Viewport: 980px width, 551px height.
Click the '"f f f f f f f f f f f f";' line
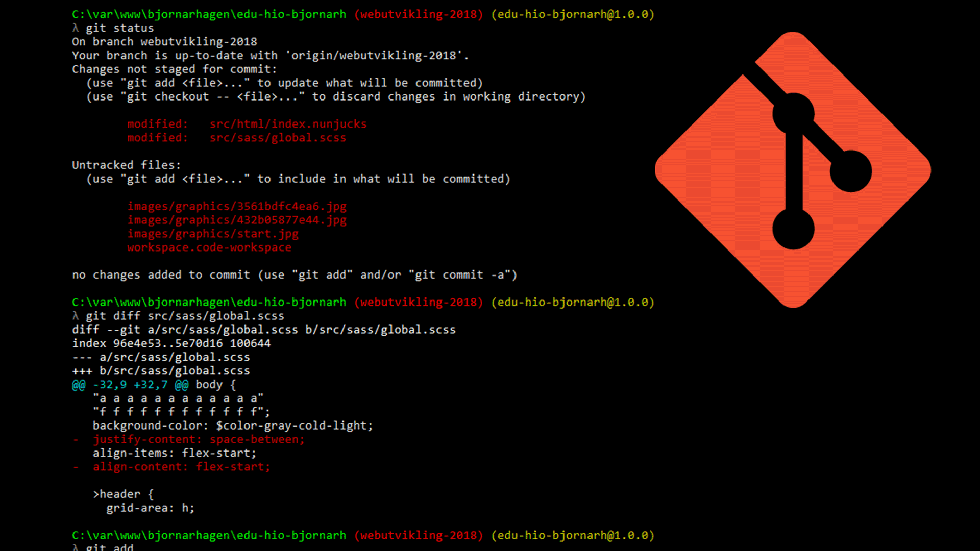[x=182, y=412]
